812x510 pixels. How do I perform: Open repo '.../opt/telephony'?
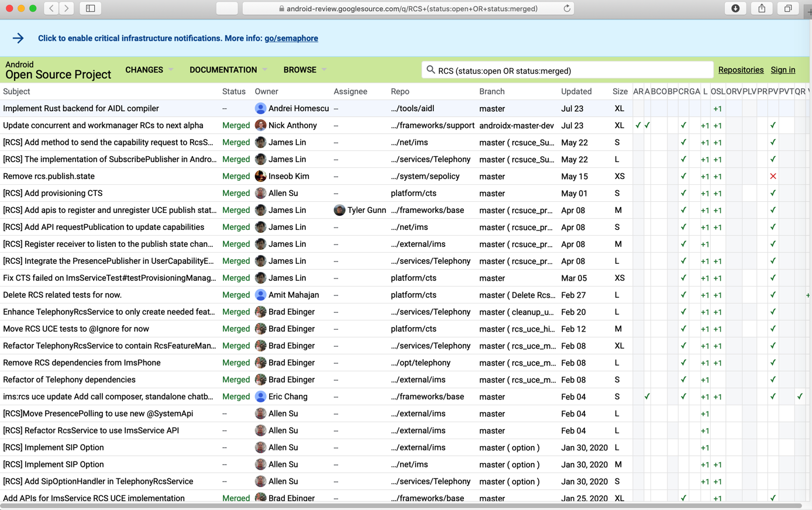click(x=421, y=363)
